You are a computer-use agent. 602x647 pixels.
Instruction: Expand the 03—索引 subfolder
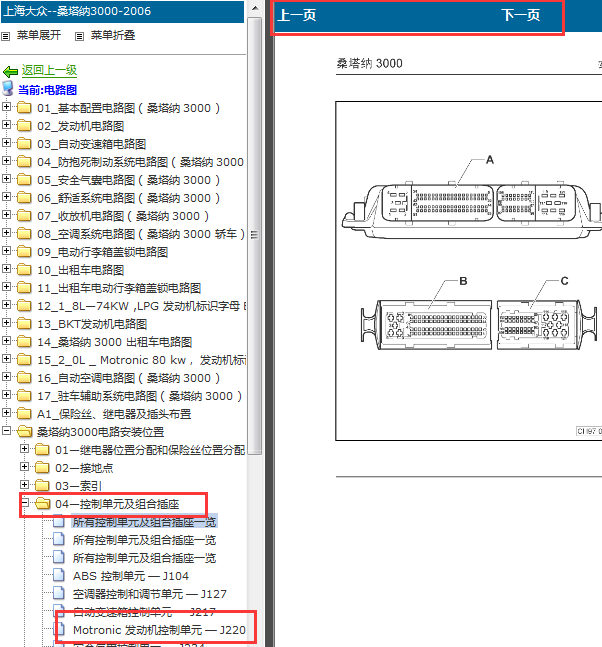[x=24, y=484]
